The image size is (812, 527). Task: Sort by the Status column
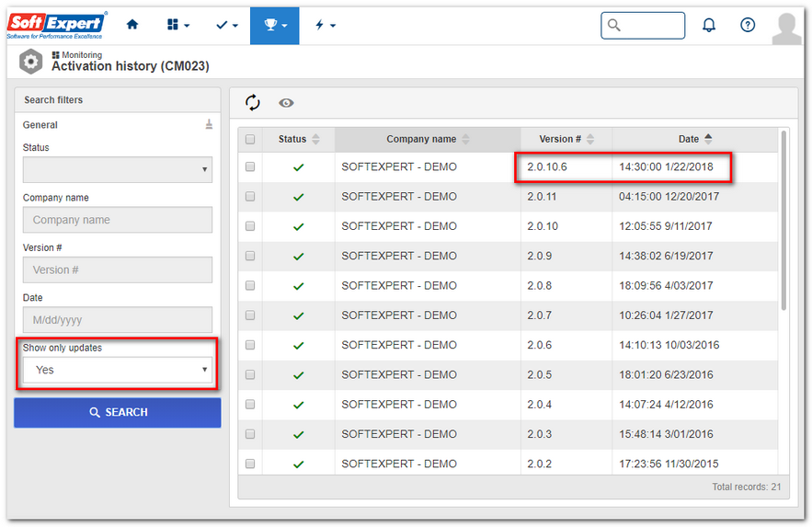(299, 139)
